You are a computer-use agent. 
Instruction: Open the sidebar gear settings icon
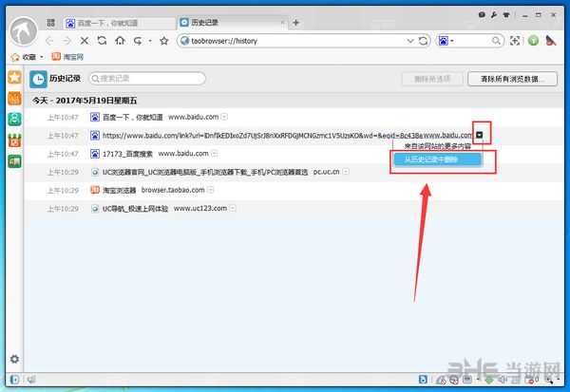pyautogui.click(x=14, y=359)
